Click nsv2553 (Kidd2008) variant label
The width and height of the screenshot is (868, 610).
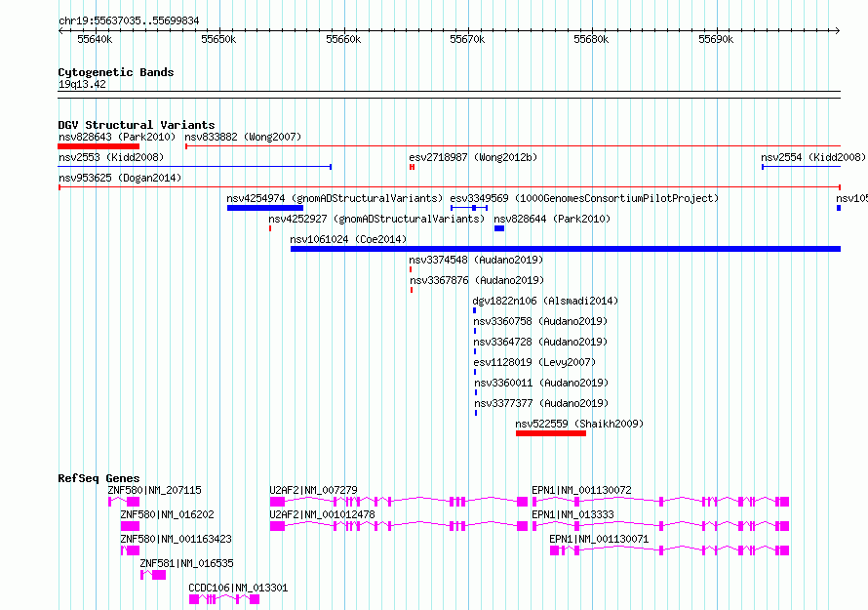(111, 157)
